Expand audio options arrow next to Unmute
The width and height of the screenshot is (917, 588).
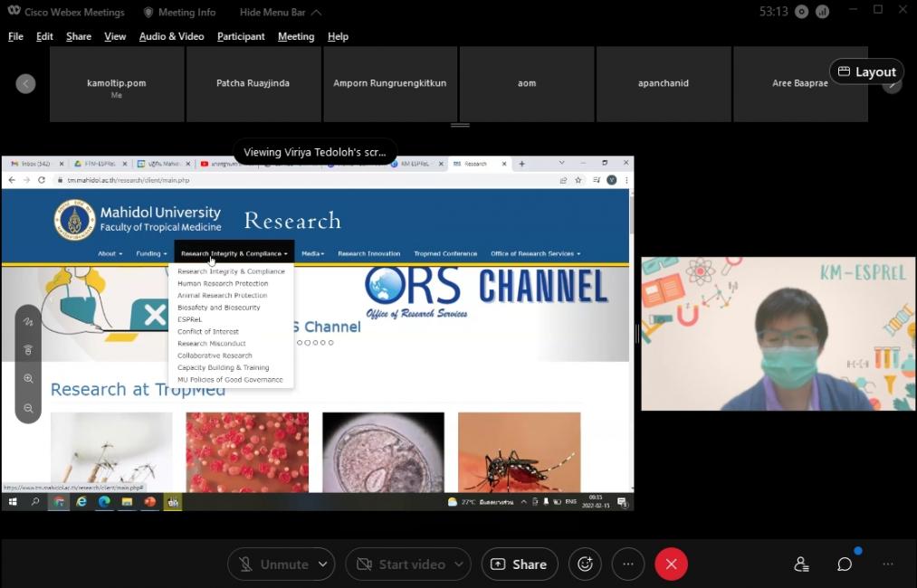tap(323, 564)
